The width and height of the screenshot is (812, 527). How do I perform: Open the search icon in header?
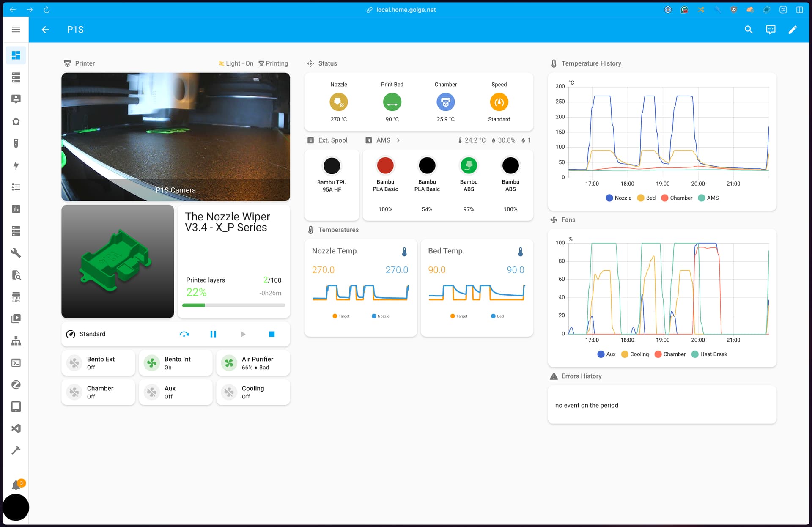tap(749, 30)
